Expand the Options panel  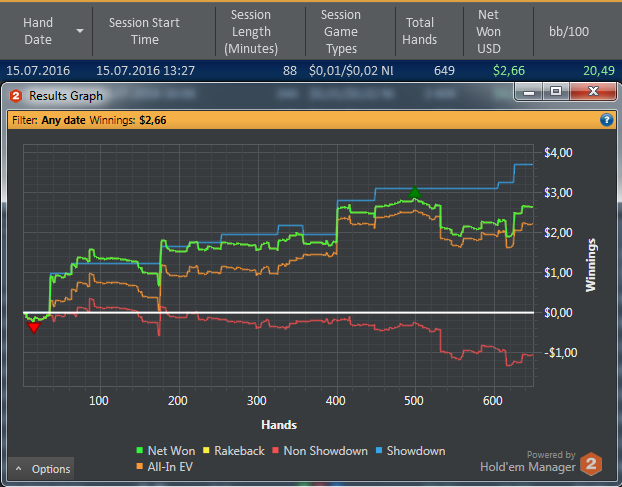(41, 469)
